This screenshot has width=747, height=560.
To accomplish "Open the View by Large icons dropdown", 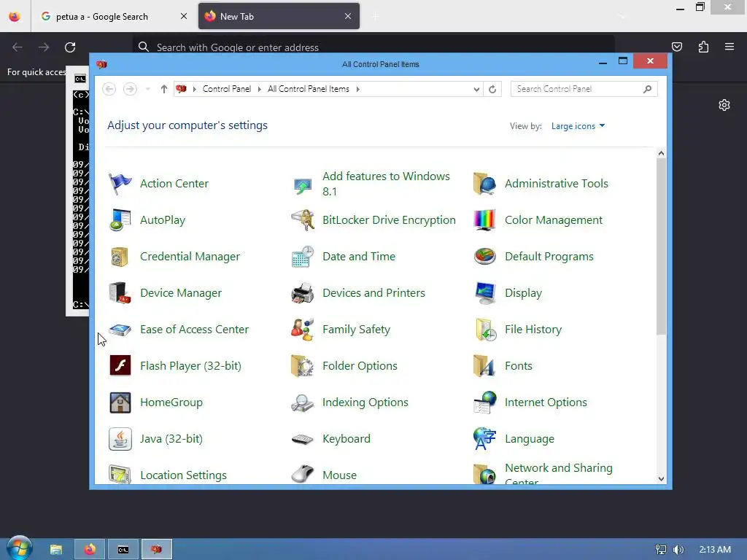I will point(578,126).
